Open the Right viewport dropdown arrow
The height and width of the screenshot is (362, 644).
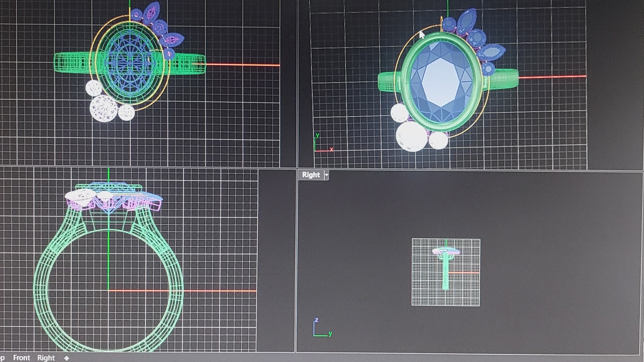(326, 175)
